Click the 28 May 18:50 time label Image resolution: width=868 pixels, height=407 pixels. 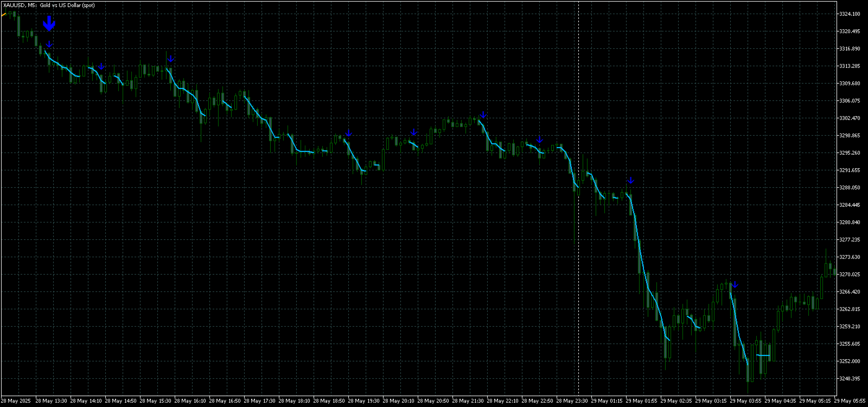click(x=329, y=401)
